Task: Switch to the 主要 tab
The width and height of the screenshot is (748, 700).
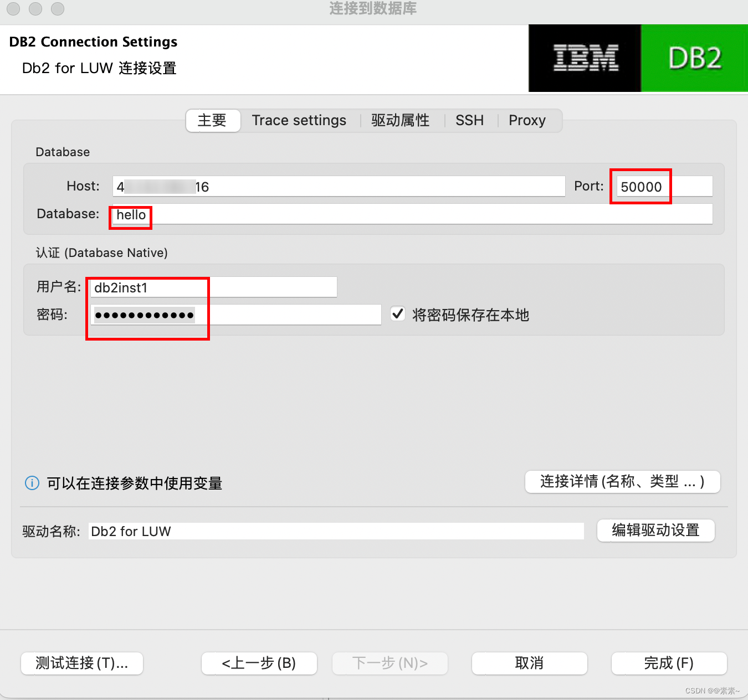Action: click(x=213, y=120)
